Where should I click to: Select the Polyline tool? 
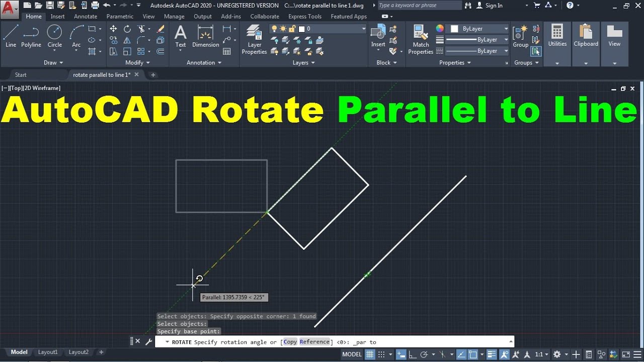pos(31,36)
